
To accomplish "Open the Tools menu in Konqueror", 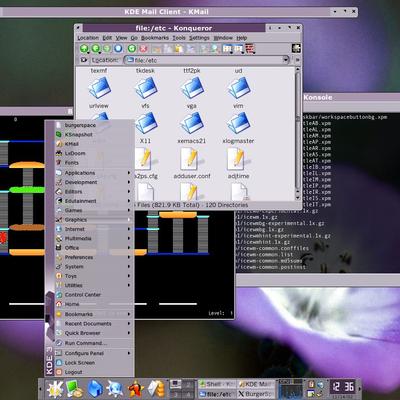I will 179,38.
